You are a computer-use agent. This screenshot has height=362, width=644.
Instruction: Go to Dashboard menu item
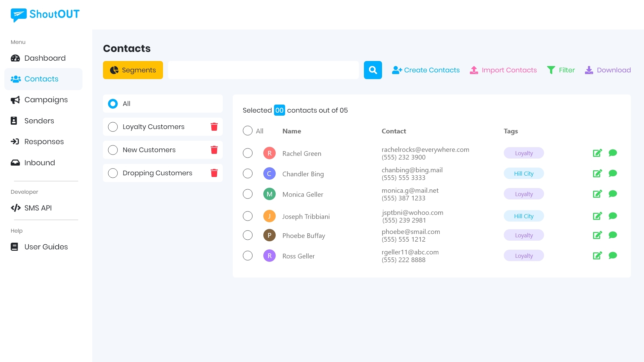(45, 58)
